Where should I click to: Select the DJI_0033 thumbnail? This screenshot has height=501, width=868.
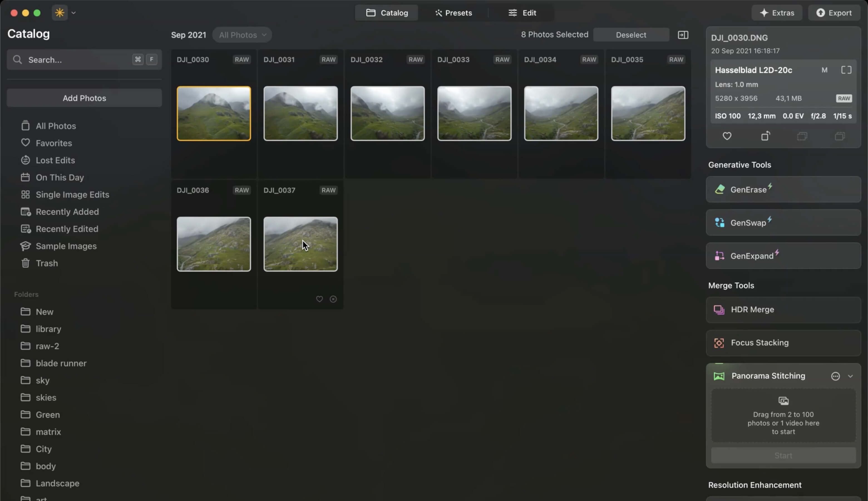pyautogui.click(x=474, y=114)
